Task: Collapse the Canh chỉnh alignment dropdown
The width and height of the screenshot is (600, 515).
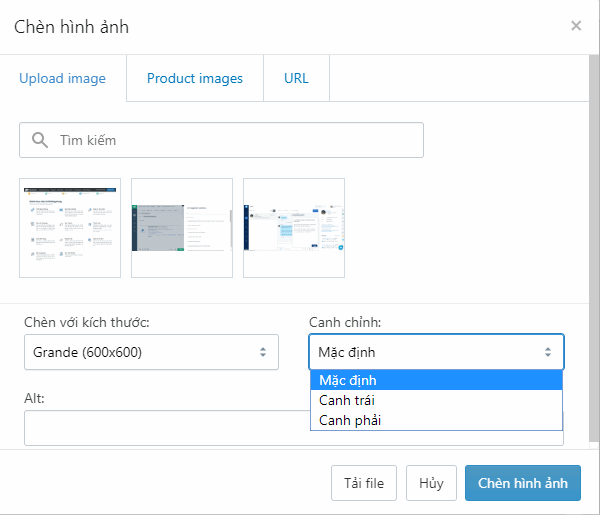Action: pyautogui.click(x=436, y=352)
